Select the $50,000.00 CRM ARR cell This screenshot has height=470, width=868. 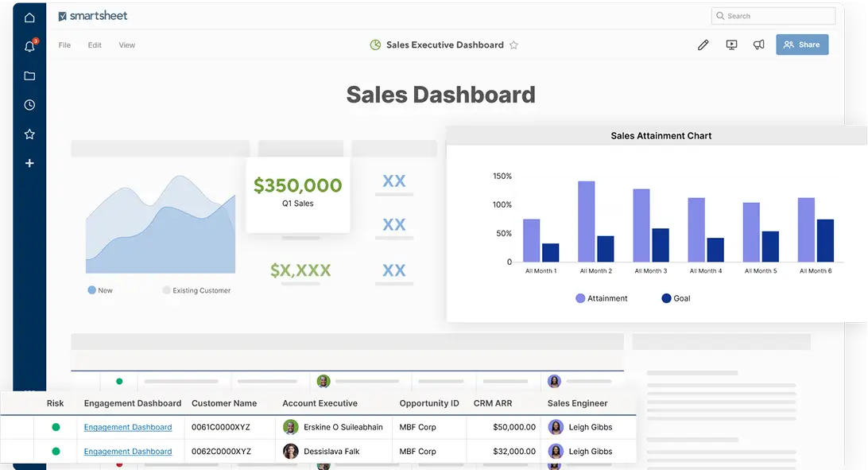504,427
